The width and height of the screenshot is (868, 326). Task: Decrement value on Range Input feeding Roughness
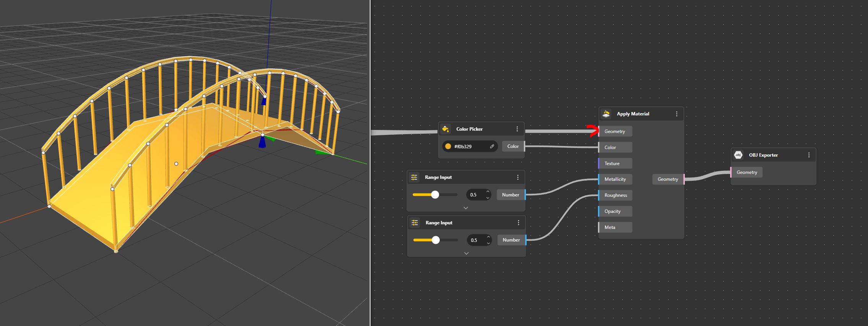(x=489, y=243)
